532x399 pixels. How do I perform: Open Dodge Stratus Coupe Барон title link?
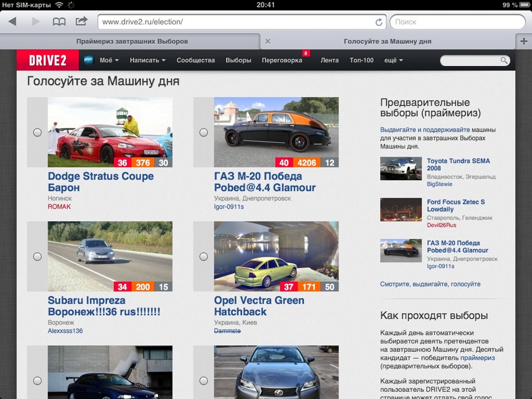101,182
